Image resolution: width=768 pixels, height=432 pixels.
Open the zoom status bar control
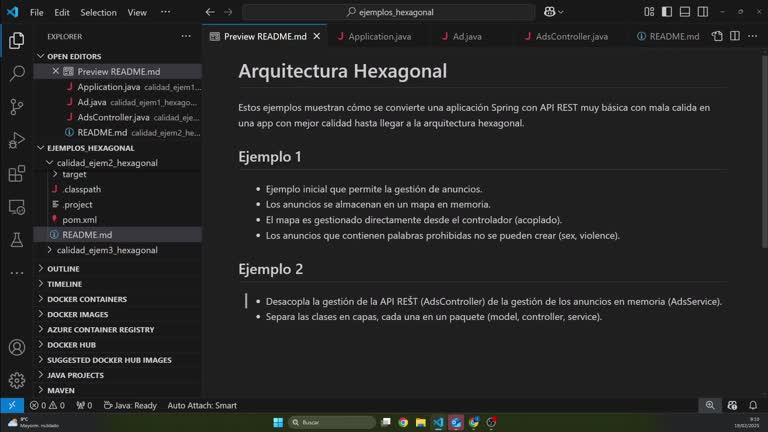coord(710,405)
